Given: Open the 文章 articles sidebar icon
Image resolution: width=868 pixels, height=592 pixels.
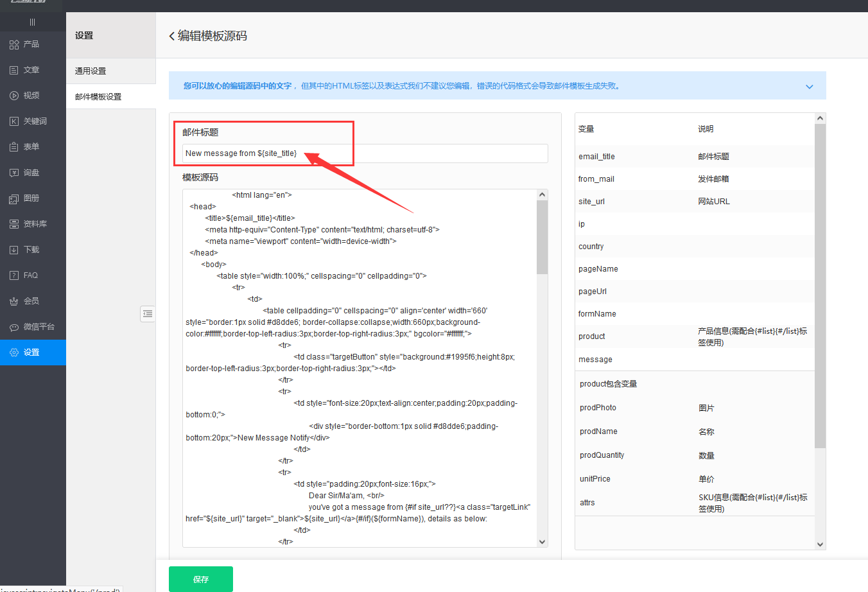Looking at the screenshot, I should click(x=14, y=70).
